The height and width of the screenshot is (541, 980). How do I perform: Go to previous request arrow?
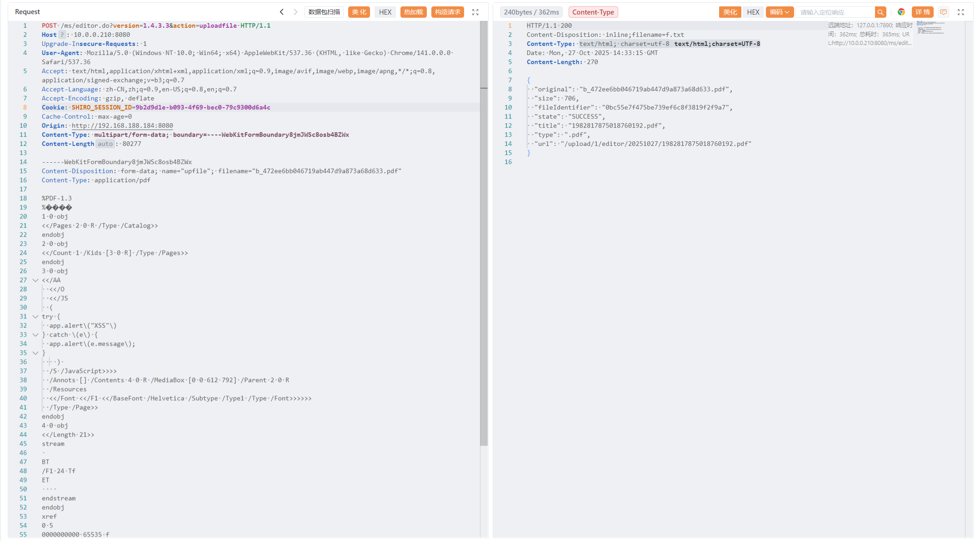(282, 12)
